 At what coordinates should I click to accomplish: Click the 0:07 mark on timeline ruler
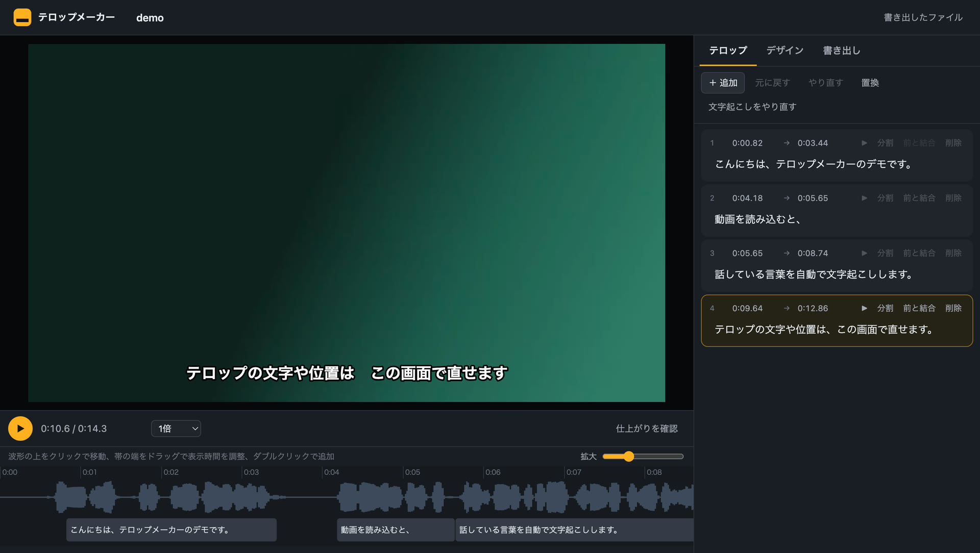pos(573,472)
